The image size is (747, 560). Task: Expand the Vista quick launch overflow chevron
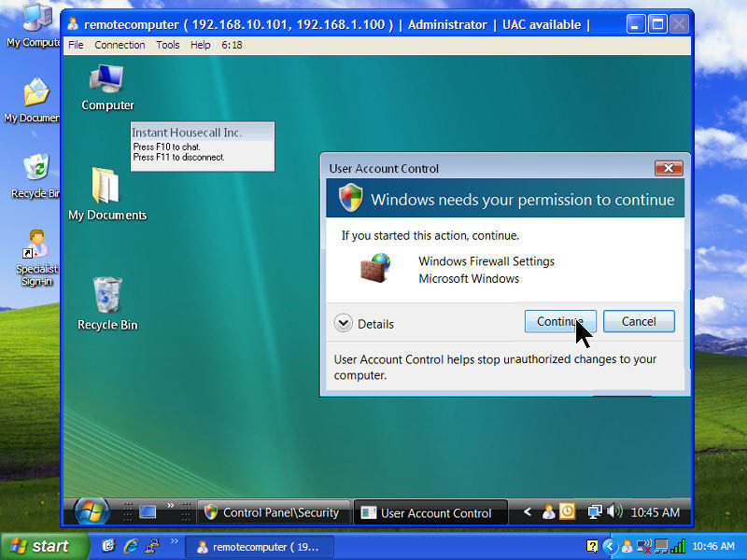click(171, 505)
